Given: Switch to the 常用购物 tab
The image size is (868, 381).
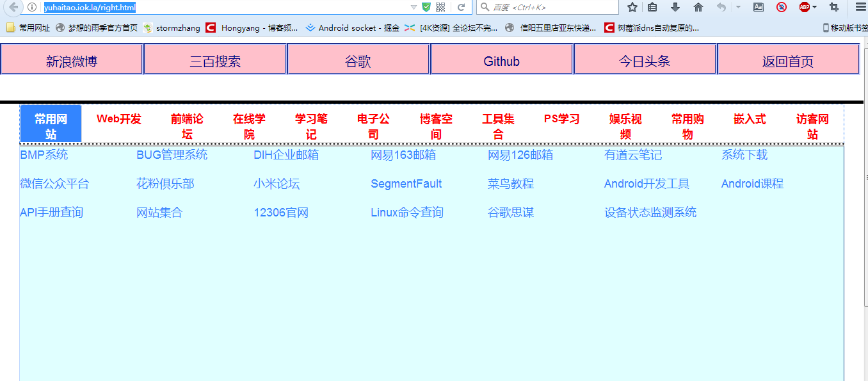Looking at the screenshot, I should click(x=687, y=126).
